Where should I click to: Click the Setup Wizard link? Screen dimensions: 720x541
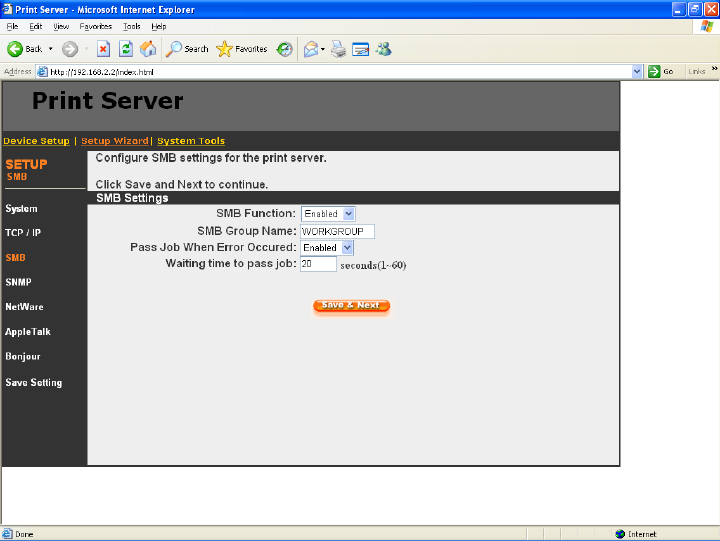click(x=115, y=141)
